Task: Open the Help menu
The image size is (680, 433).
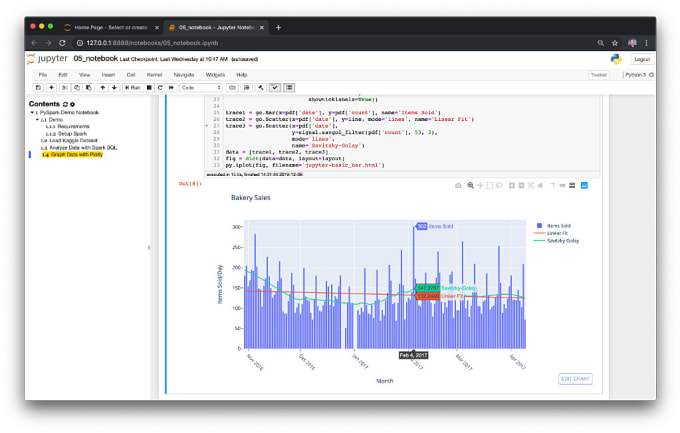Action: [242, 75]
